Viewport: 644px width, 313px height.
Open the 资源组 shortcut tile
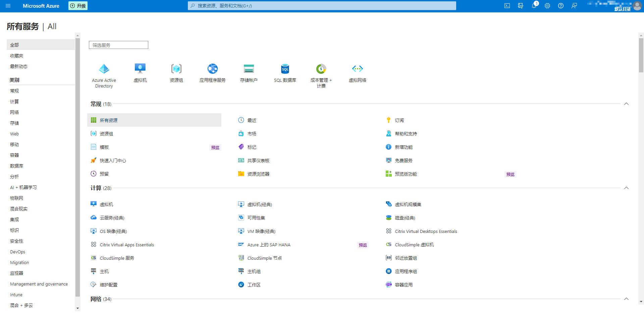point(176,73)
